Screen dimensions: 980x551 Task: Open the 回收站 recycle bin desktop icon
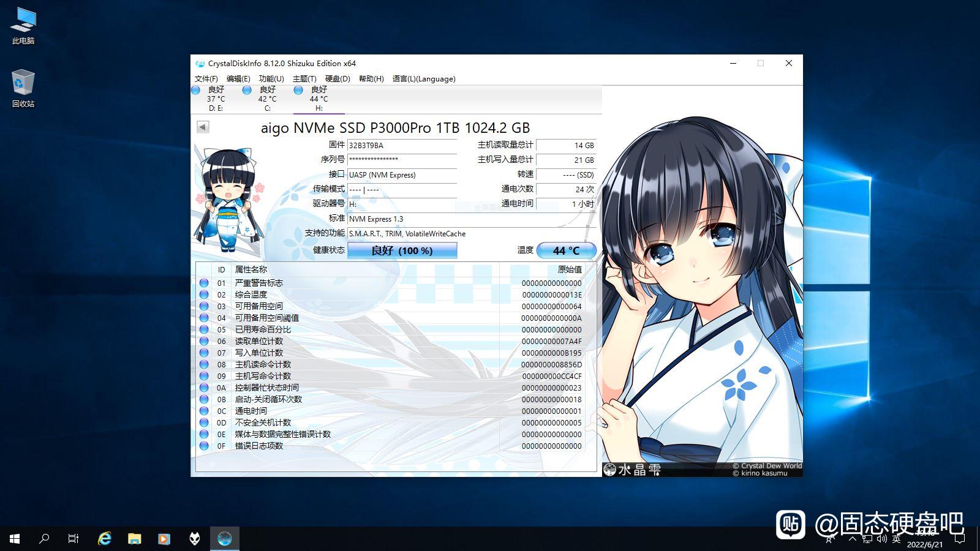23,89
